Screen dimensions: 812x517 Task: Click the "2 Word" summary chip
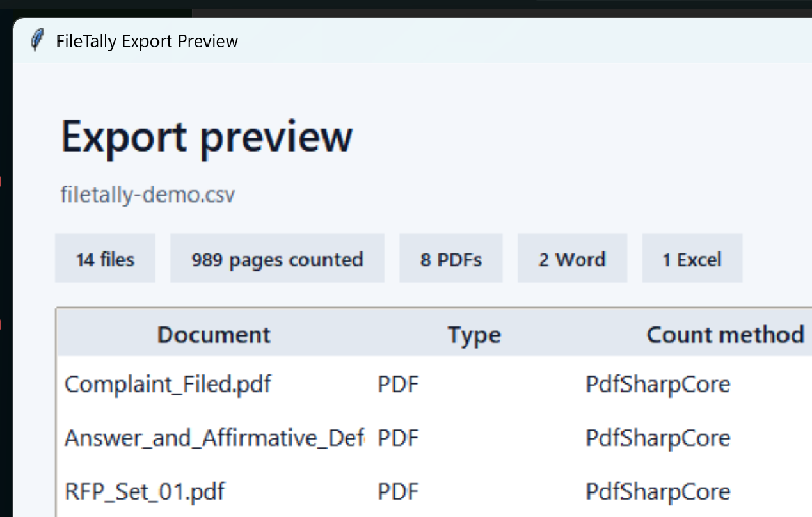pyautogui.click(x=572, y=258)
